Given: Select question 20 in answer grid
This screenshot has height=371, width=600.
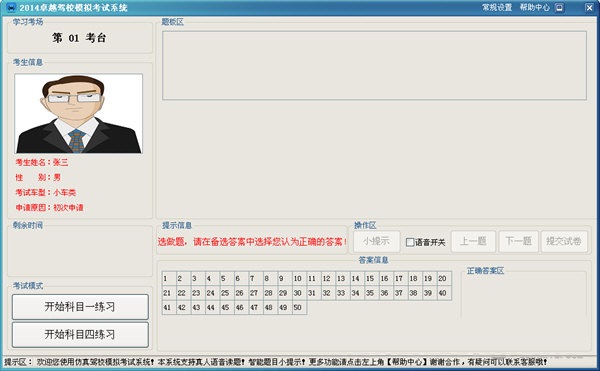Looking at the screenshot, I should pos(444,278).
